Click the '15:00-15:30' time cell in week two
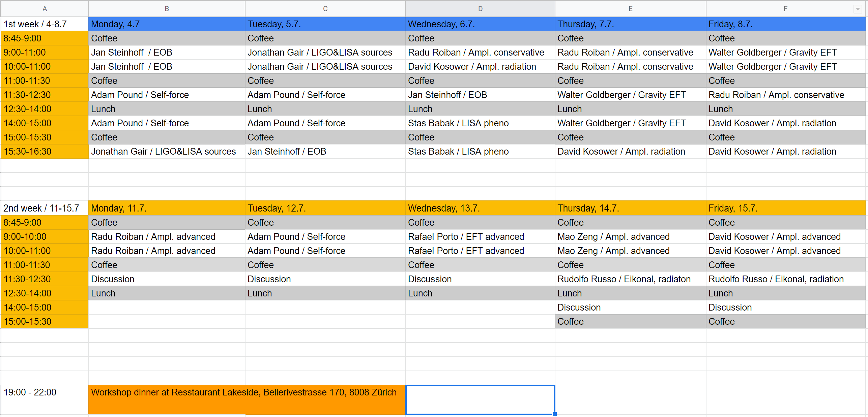 [x=45, y=322]
